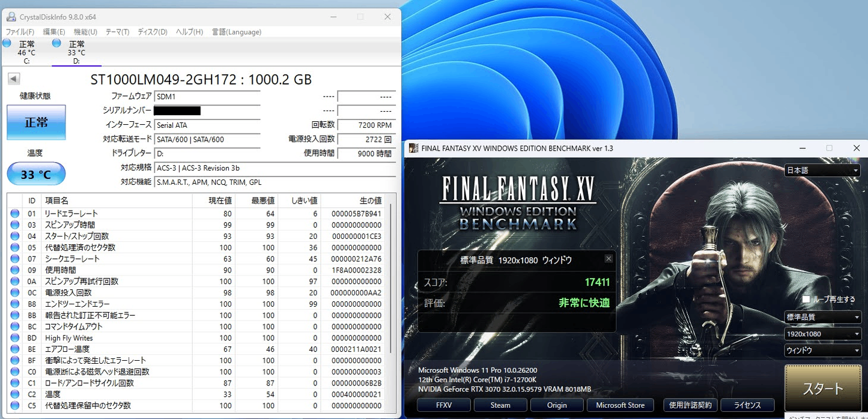Click the ファームウェア SDM1 field

tap(207, 96)
